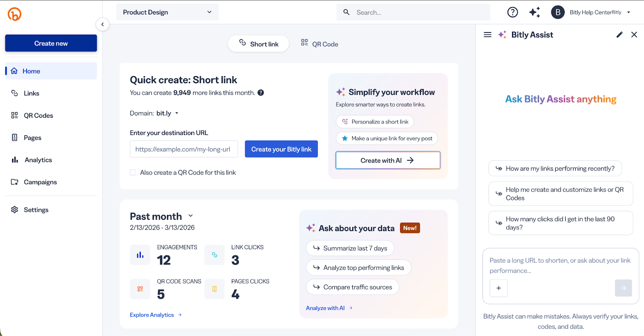Switch to the QR Code tab
This screenshot has width=644, height=336.
[320, 44]
